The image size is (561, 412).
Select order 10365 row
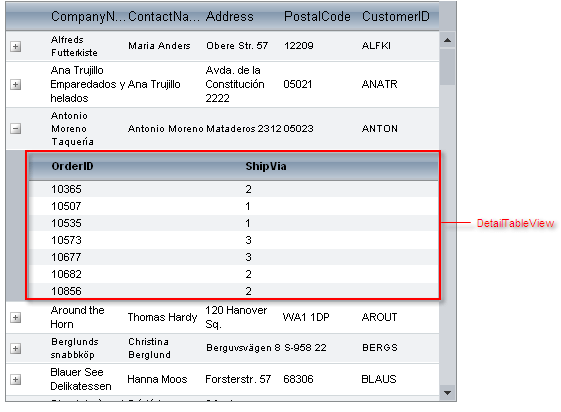coord(233,189)
